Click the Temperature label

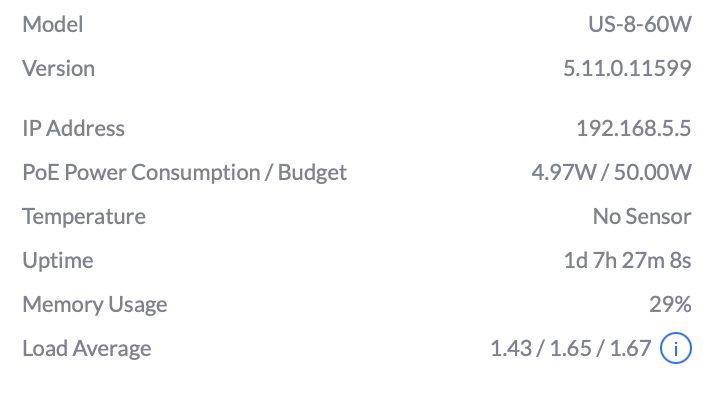click(x=84, y=216)
